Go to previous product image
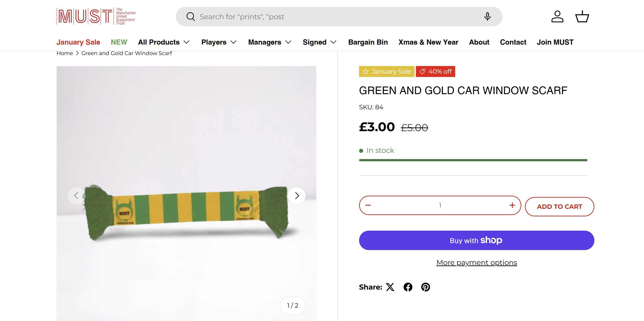This screenshot has width=644, height=321. 76,196
